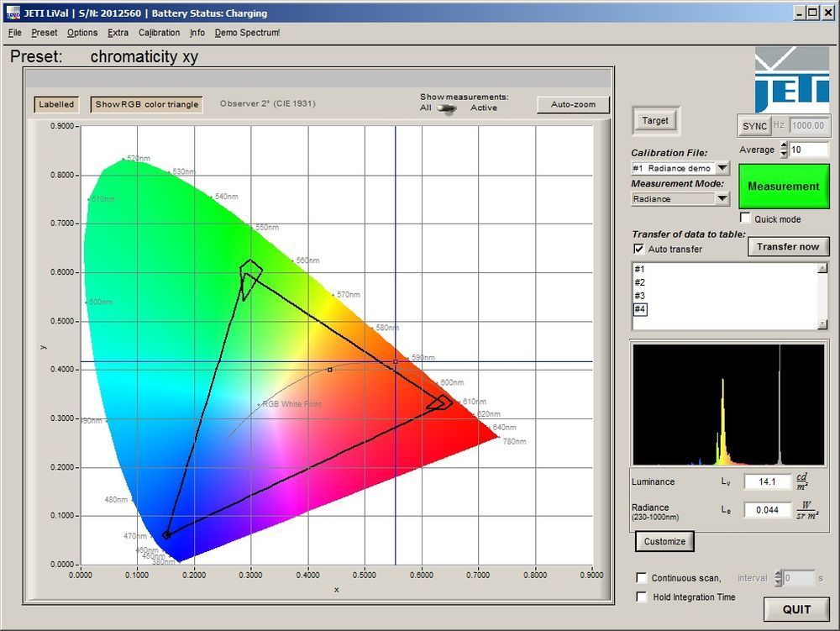Image resolution: width=840 pixels, height=631 pixels.
Task: Open the Calibration menu
Action: click(159, 33)
